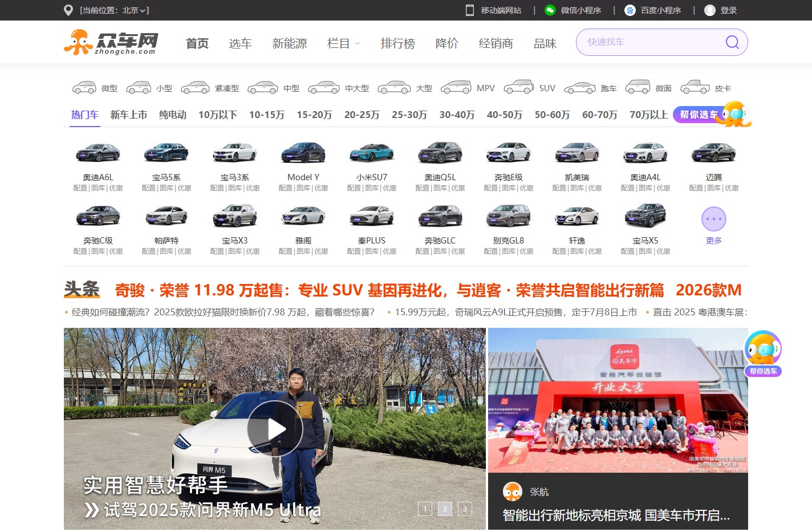Select the 紧凑型 car type icon
Screen dimensions: 812x532
click(x=195, y=88)
